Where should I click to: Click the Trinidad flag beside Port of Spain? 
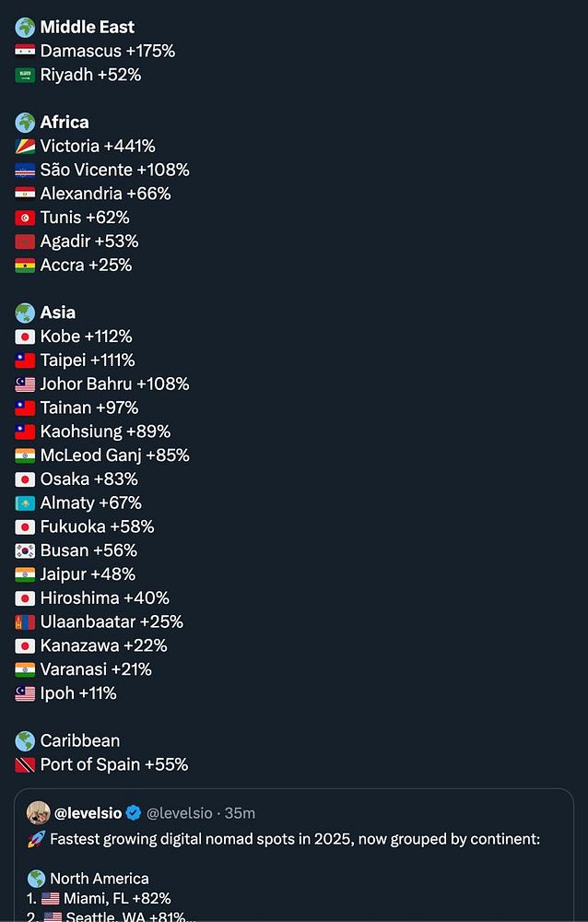tap(25, 764)
